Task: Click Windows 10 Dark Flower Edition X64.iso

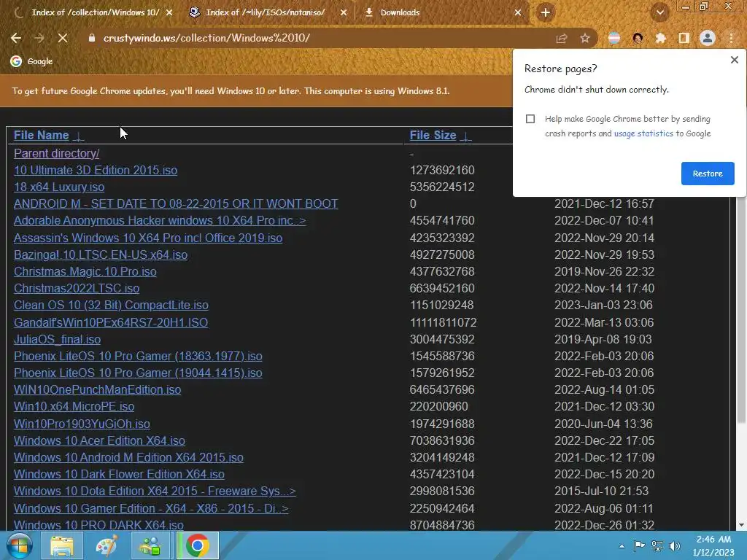Action: click(119, 474)
